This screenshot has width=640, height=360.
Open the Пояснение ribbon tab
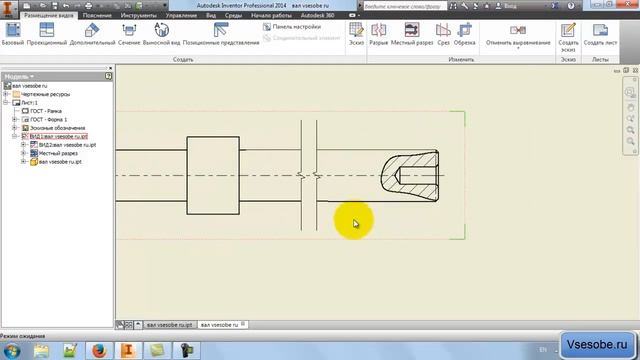coord(97,16)
